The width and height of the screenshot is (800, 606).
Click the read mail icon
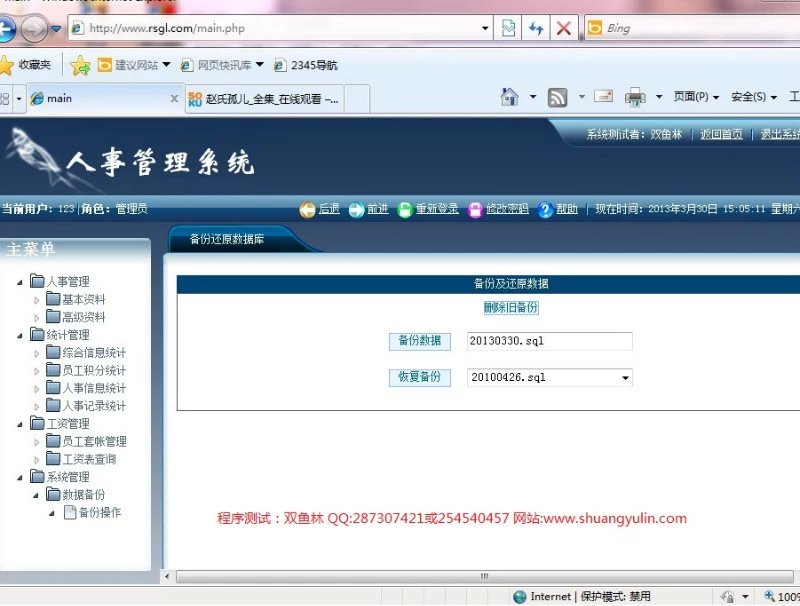(x=603, y=96)
